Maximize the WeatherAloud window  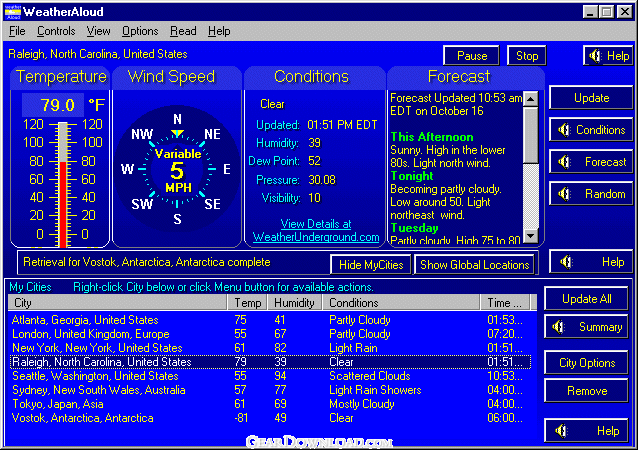(x=606, y=12)
